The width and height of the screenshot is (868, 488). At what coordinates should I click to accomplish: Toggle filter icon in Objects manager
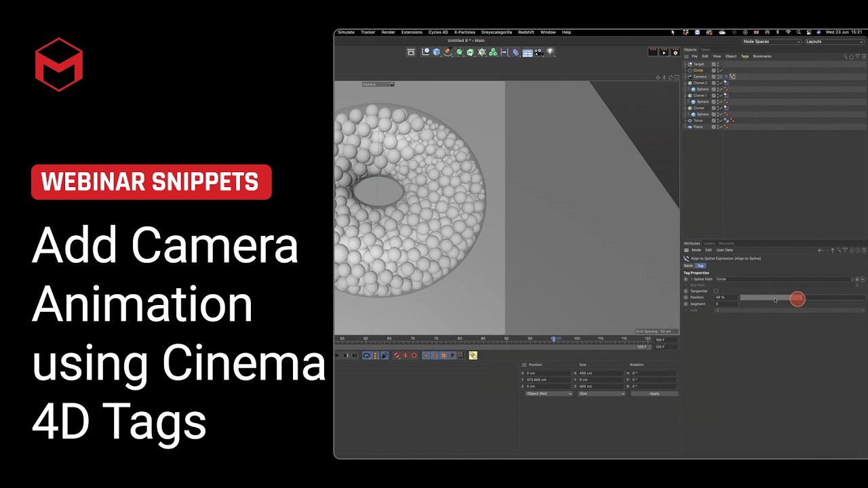click(857, 56)
